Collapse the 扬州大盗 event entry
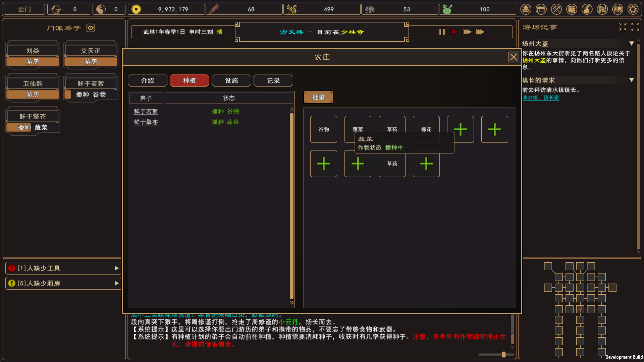The image size is (644, 362). [632, 43]
